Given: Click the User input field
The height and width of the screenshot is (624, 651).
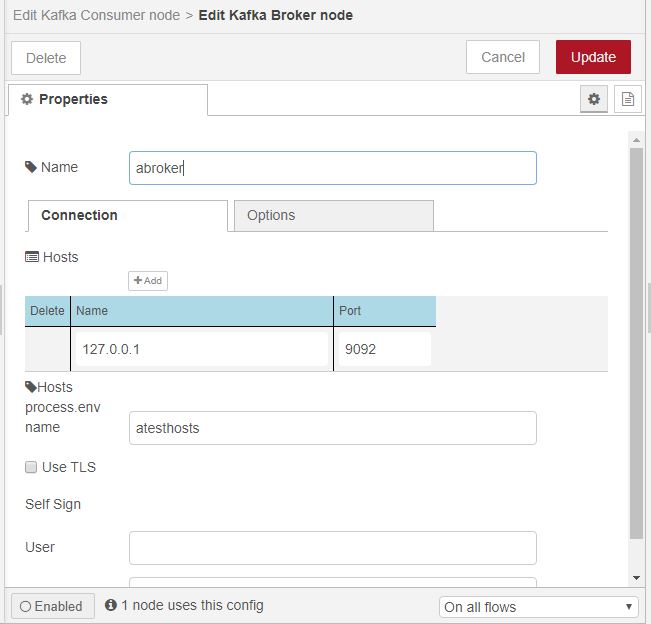Looking at the screenshot, I should (x=333, y=548).
